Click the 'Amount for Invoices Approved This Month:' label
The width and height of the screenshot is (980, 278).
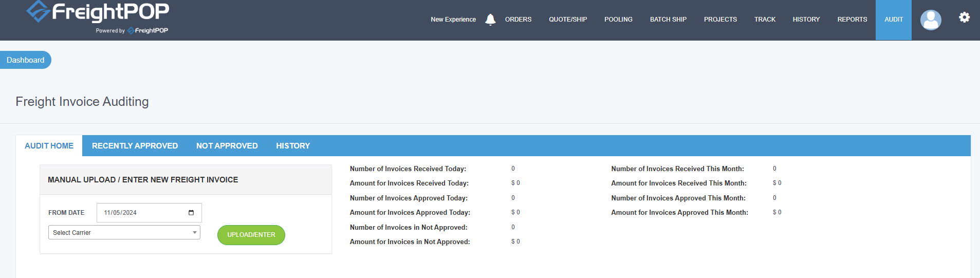[x=679, y=212]
